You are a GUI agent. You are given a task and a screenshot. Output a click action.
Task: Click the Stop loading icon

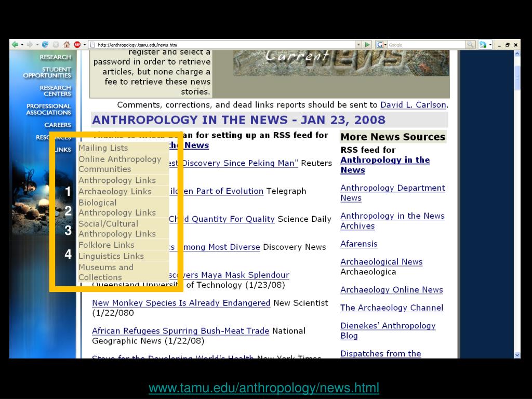[56, 45]
